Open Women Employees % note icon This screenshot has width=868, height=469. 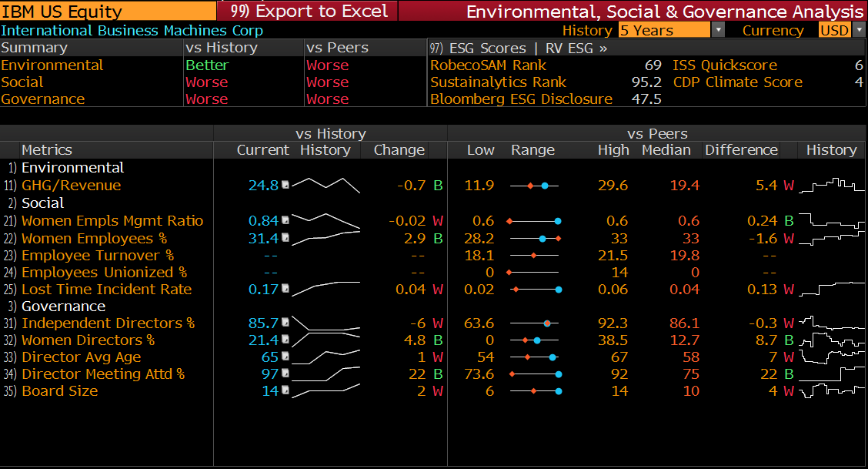point(285,237)
